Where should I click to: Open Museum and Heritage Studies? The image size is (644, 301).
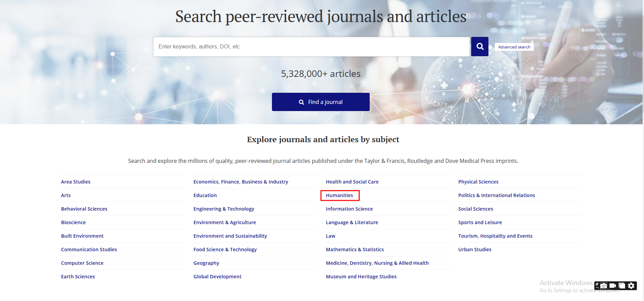(361, 277)
